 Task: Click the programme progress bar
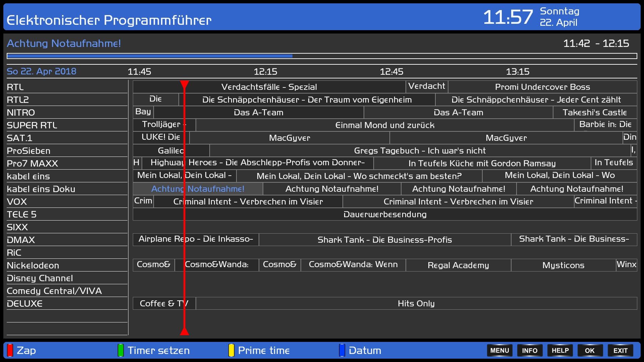point(321,56)
